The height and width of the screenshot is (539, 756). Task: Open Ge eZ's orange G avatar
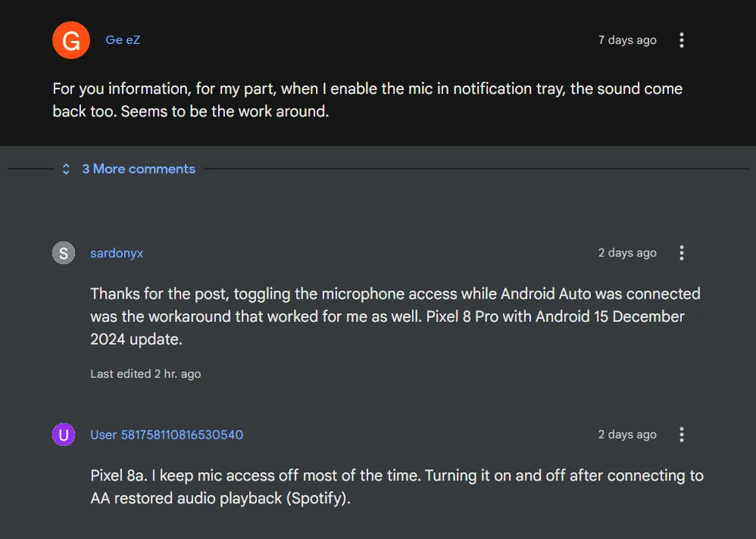point(71,40)
